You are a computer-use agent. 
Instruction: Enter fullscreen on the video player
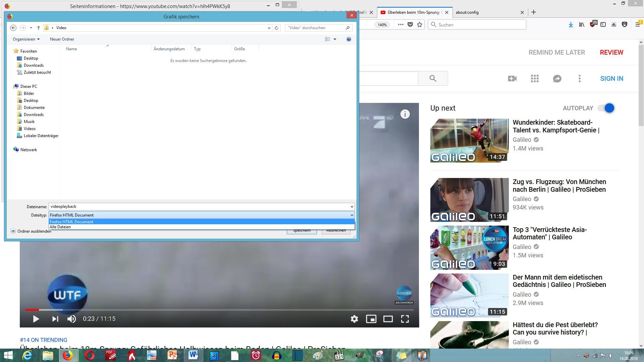pyautogui.click(x=405, y=319)
